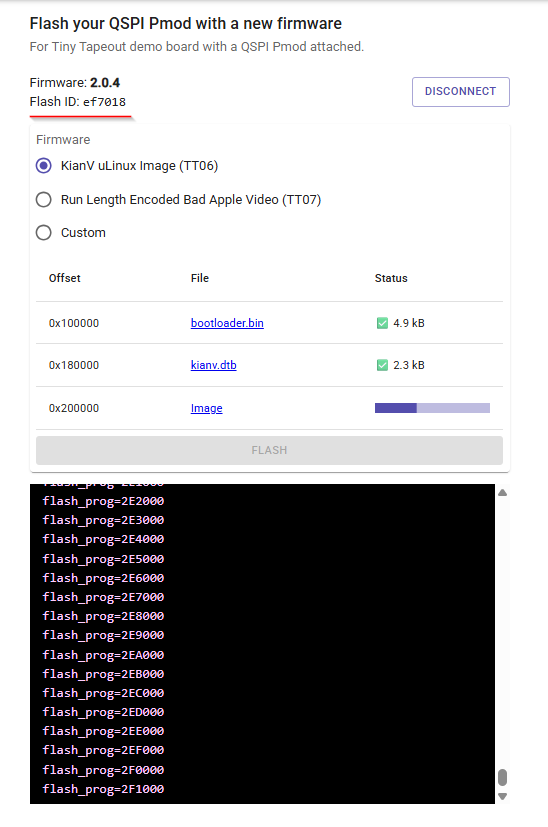This screenshot has width=548, height=827.
Task: Click the Offset column header
Action: click(x=64, y=278)
